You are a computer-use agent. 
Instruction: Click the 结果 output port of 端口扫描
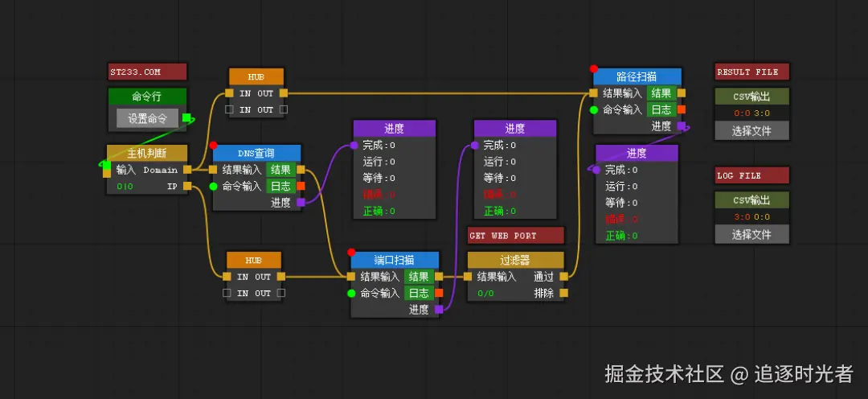(439, 277)
